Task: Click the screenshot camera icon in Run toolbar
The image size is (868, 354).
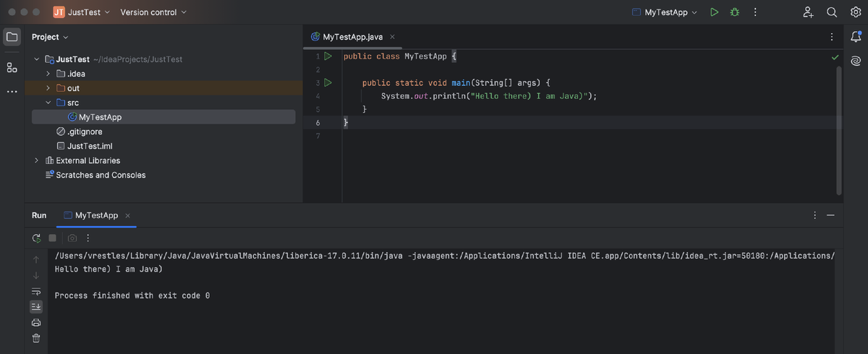Action: click(72, 238)
